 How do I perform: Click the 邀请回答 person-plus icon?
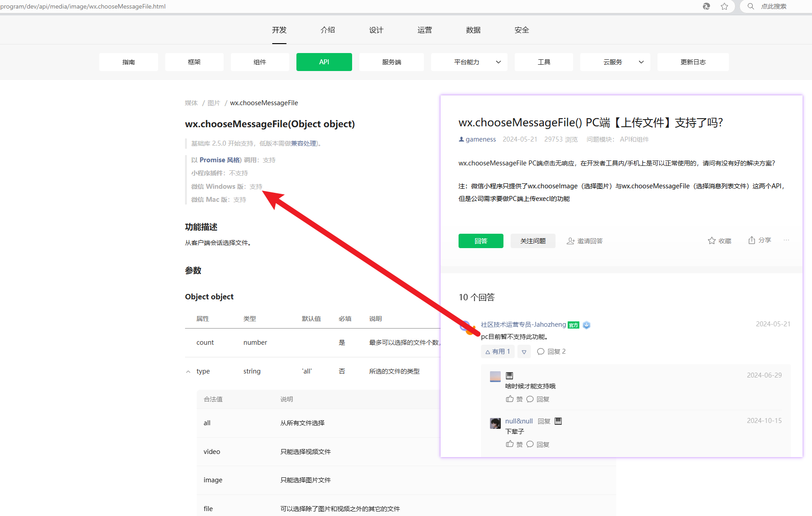pyautogui.click(x=570, y=241)
